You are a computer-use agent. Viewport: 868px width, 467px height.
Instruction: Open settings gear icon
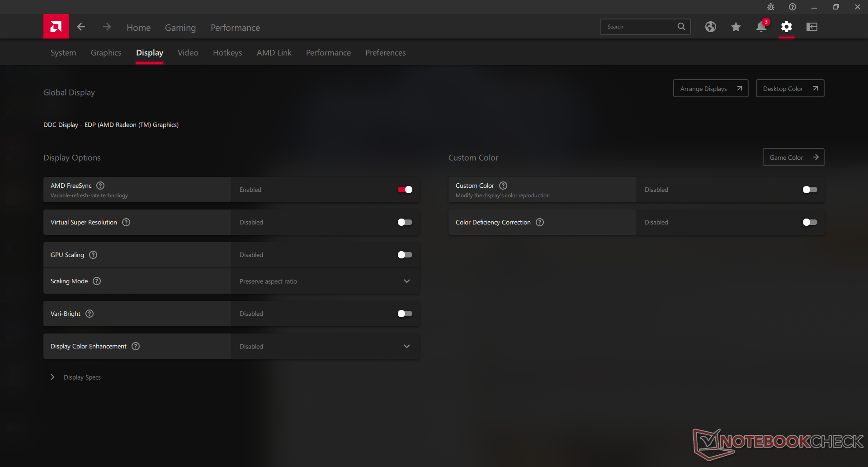[786, 27]
